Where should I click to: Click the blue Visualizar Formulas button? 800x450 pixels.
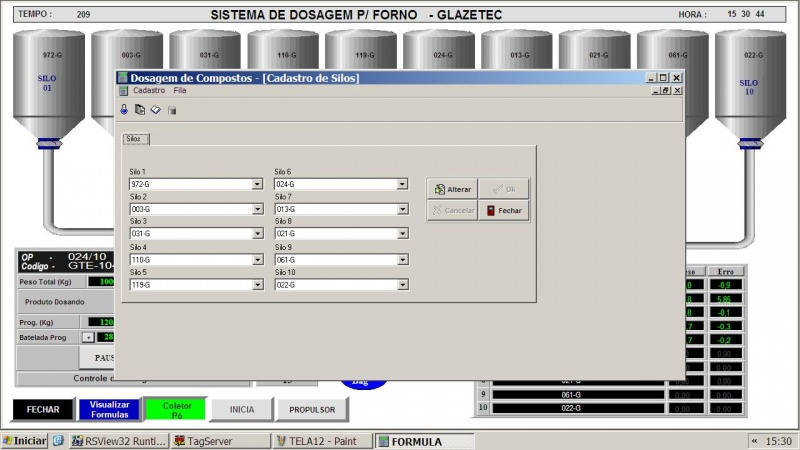(110, 409)
